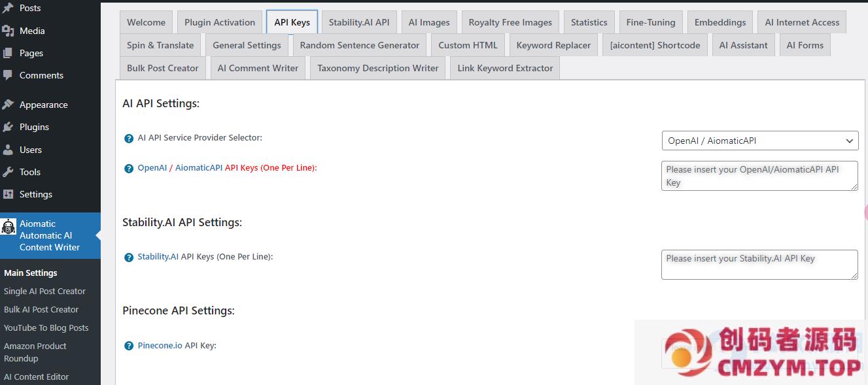Follow the AiomaticAPI link
The width and height of the screenshot is (868, 385).
coord(199,168)
